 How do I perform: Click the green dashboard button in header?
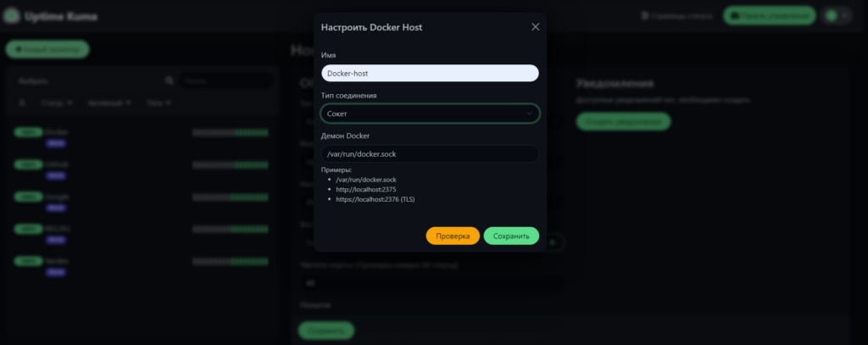click(770, 15)
